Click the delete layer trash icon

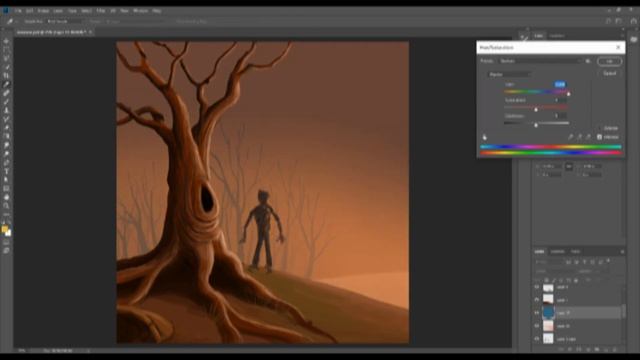615,349
